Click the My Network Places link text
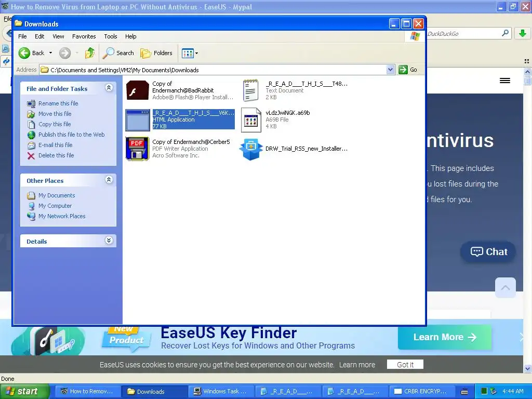 [62, 217]
